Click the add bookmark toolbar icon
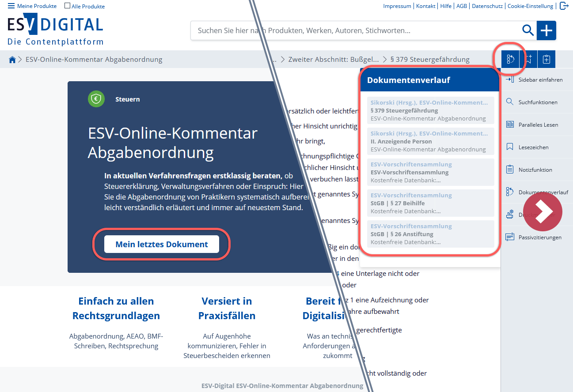The width and height of the screenshot is (573, 392). (528, 59)
